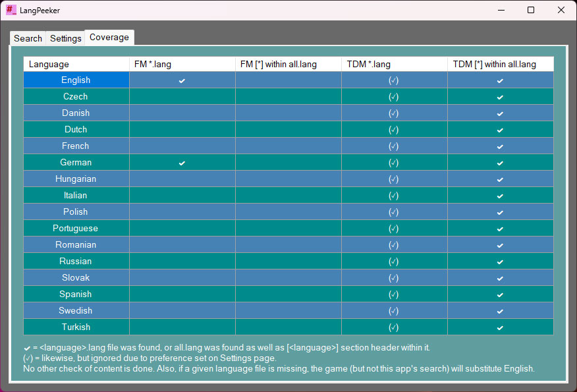Maximize the LangPeeker window
The image size is (577, 392).
point(531,10)
